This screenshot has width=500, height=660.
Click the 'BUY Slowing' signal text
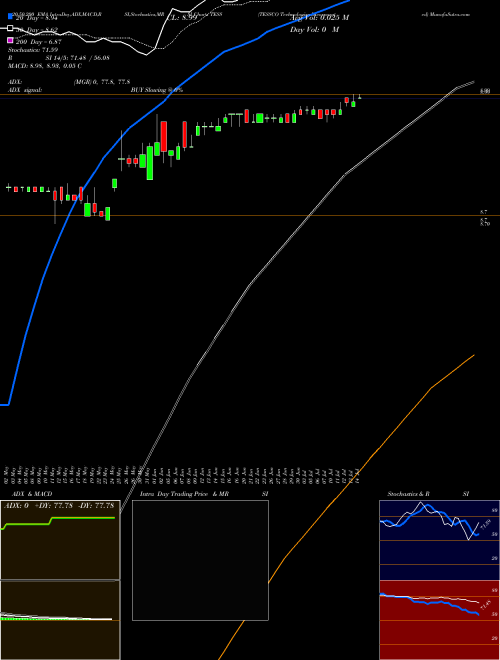(x=149, y=90)
